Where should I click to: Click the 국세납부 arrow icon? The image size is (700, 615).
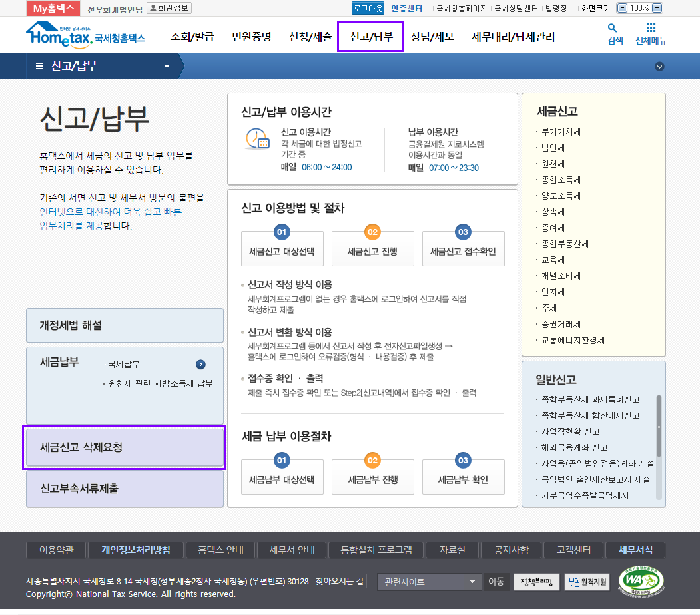tap(200, 364)
